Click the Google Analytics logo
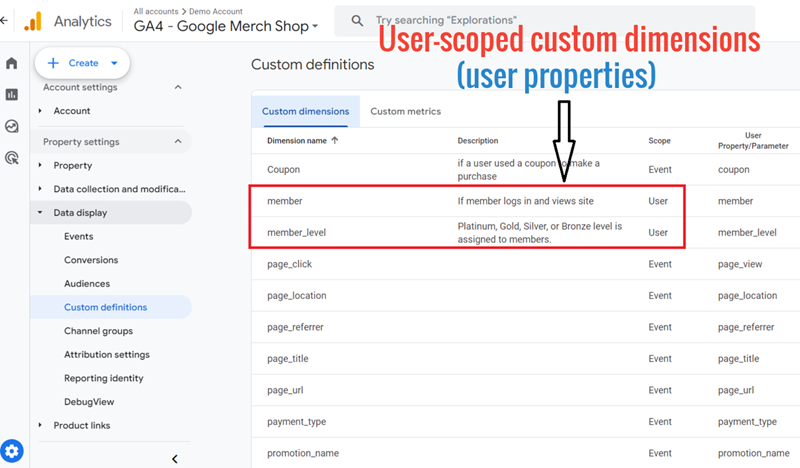The image size is (800, 468). pos(34,21)
